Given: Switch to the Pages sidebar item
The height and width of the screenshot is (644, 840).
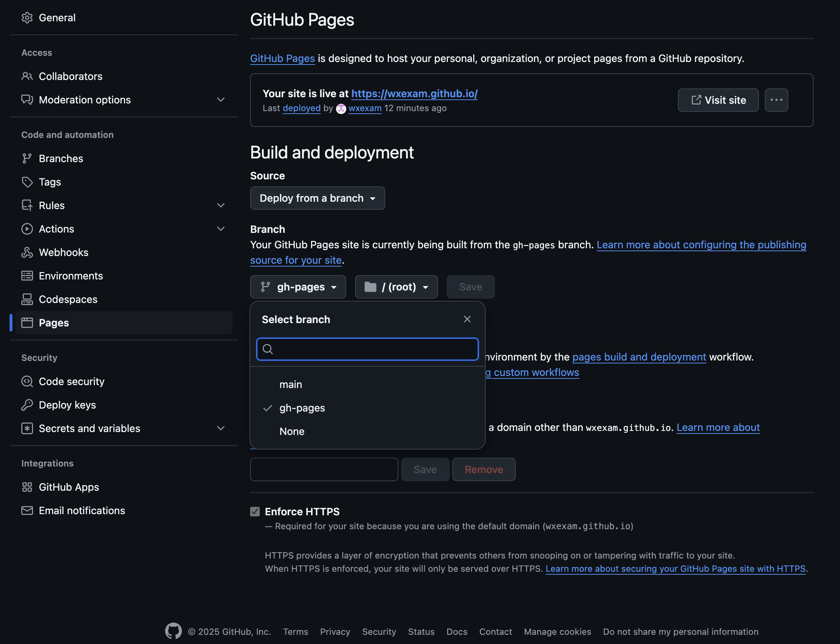Looking at the screenshot, I should tap(54, 322).
